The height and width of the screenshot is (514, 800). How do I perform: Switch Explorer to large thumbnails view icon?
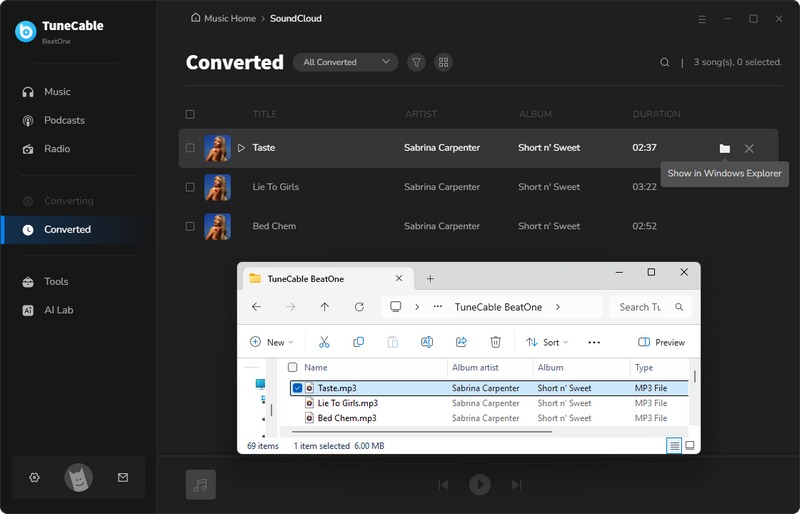click(690, 446)
